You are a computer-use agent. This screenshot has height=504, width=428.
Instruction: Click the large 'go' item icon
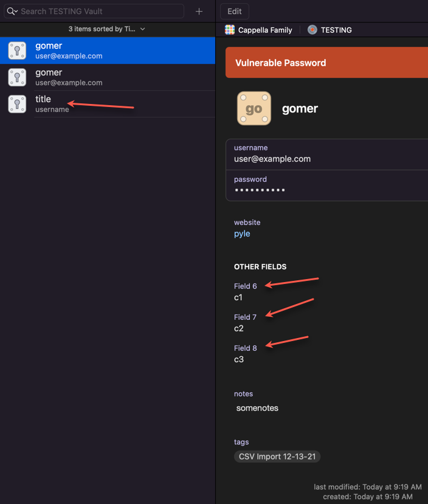pos(254,109)
